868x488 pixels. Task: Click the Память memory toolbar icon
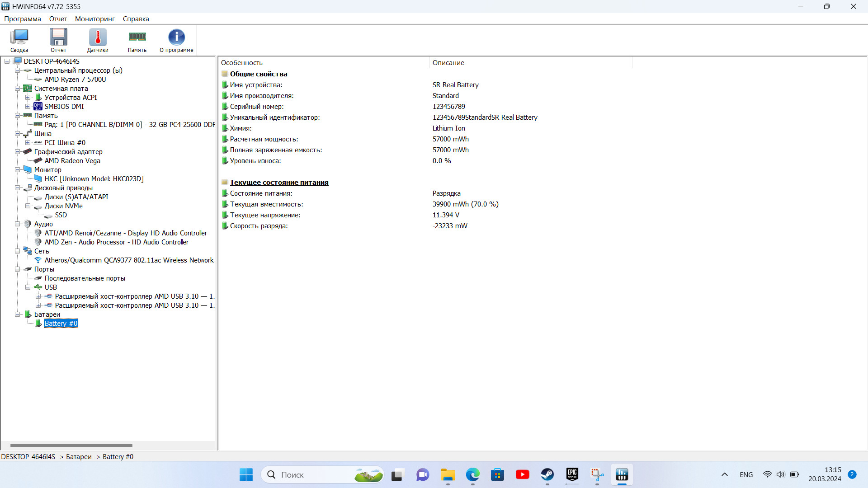137,40
